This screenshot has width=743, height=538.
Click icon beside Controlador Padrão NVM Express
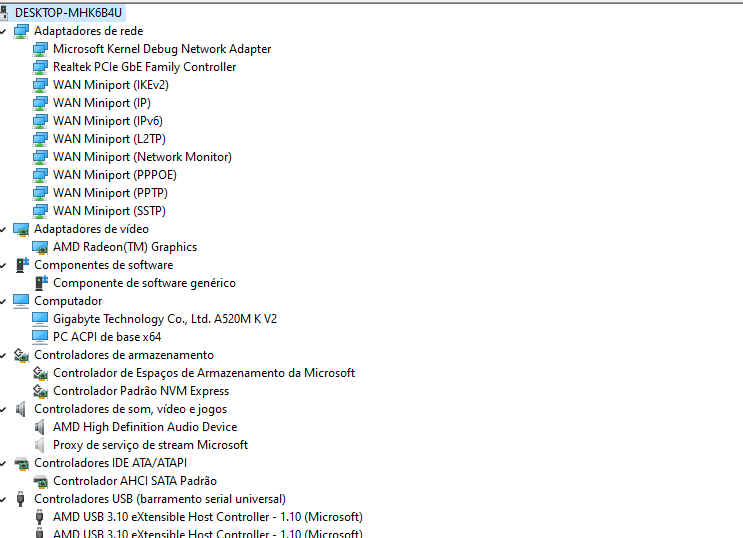click(40, 391)
